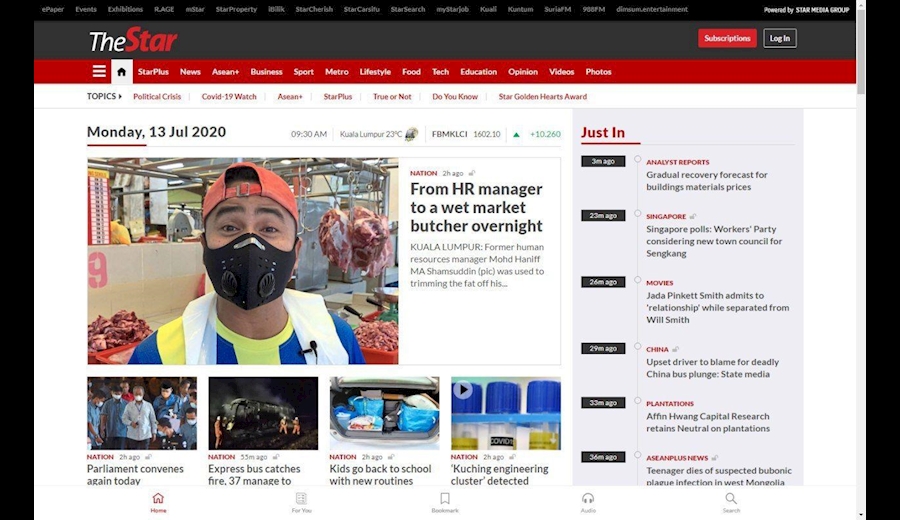The height and width of the screenshot is (520, 900).
Task: Open the hamburger menu icon
Action: point(99,72)
